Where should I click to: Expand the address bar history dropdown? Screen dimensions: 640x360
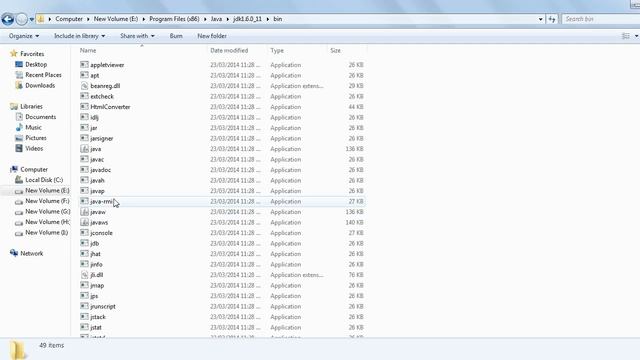[x=540, y=19]
